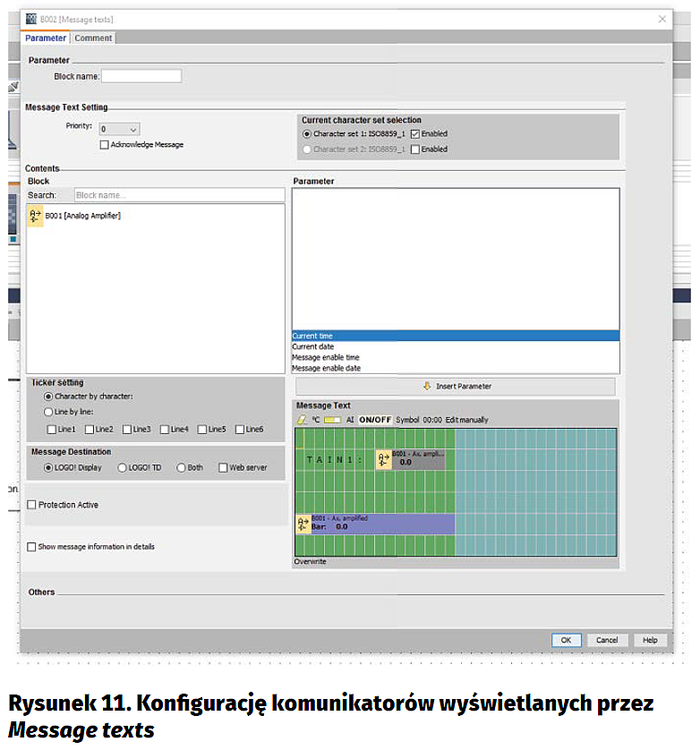Image resolution: width=700 pixels, height=750 pixels.
Task: Click the 00:00 time insert tool
Action: (432, 420)
